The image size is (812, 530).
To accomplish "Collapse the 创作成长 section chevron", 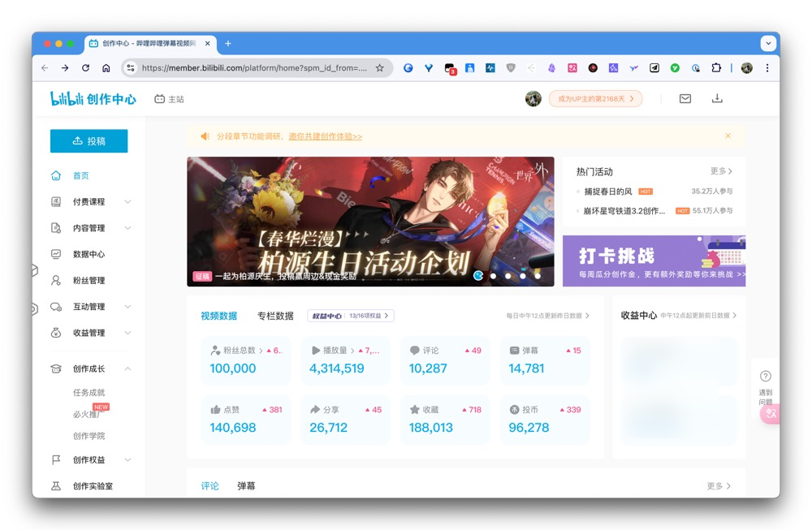I will (x=128, y=368).
